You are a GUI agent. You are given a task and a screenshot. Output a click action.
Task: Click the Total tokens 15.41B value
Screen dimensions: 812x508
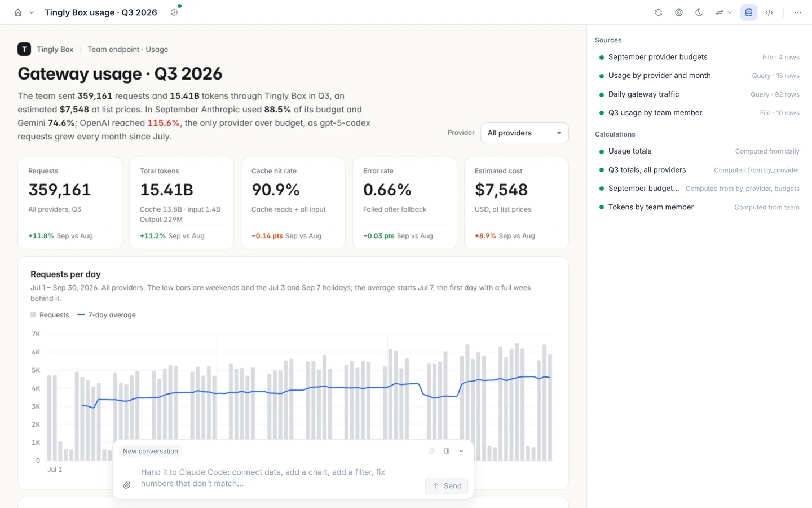[167, 190]
